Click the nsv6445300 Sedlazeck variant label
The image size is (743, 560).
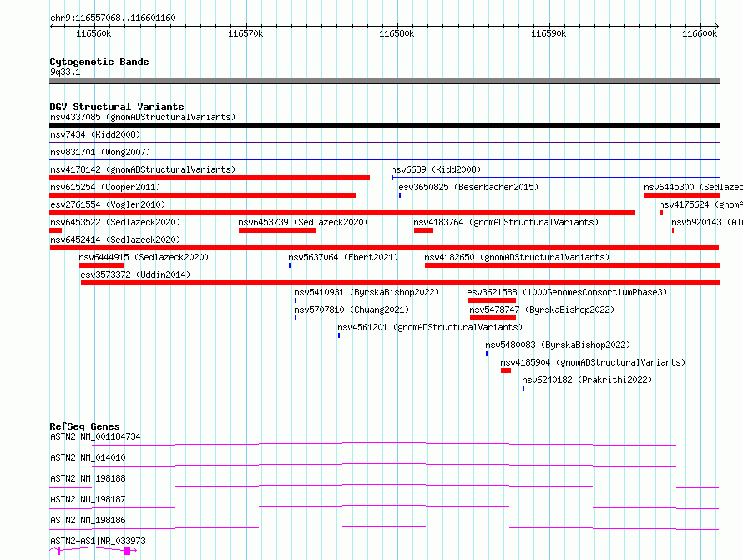(x=693, y=187)
